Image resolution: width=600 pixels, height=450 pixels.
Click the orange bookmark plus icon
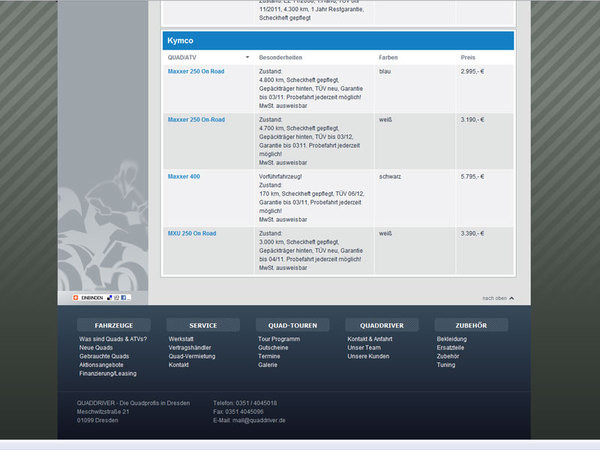75,297
